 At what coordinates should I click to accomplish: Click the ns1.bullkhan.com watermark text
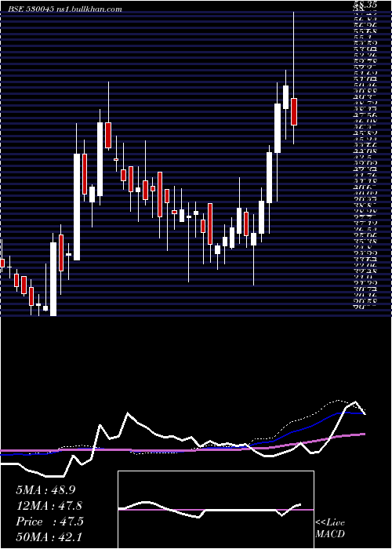(88, 9)
